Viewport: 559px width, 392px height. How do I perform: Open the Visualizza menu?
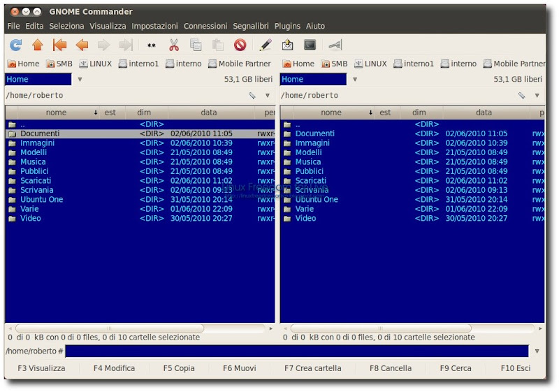pyautogui.click(x=108, y=26)
